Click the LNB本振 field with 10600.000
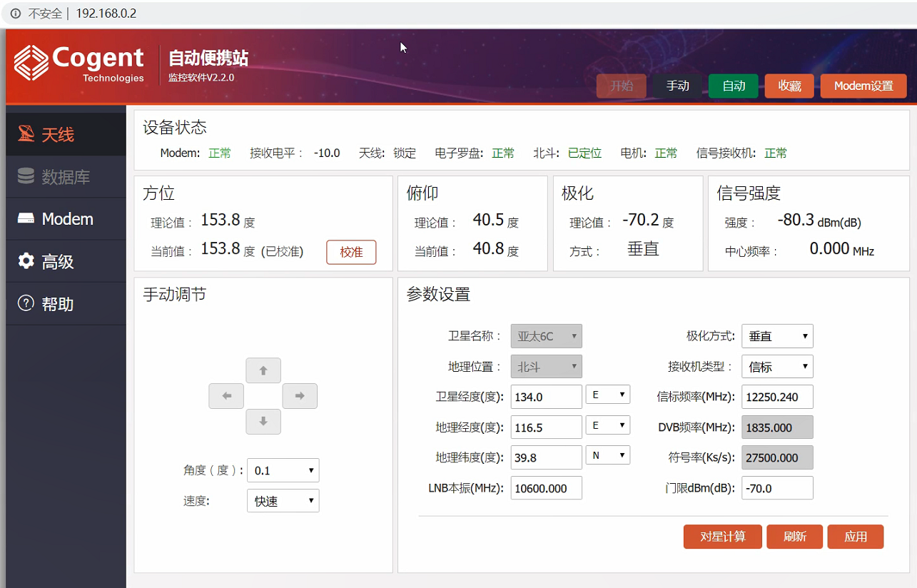917x588 pixels. pos(547,488)
